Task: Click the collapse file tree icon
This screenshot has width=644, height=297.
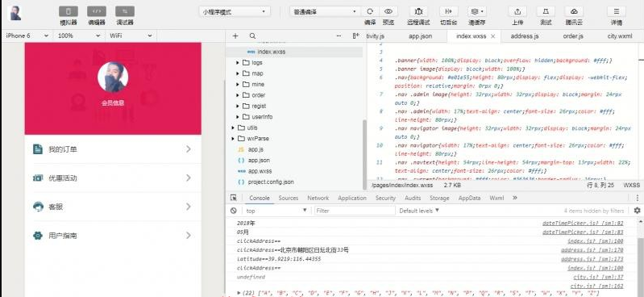Action: [355, 36]
